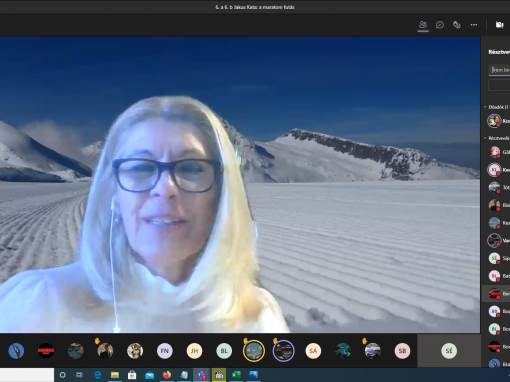This screenshot has height=382, width=510.
Task: Click the wolf picture avatar in strip
Action: 135,351
